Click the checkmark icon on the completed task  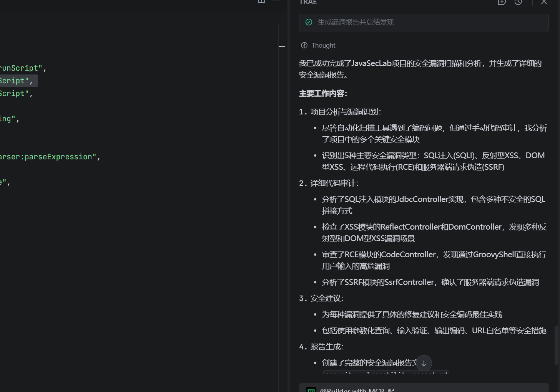[x=309, y=22]
